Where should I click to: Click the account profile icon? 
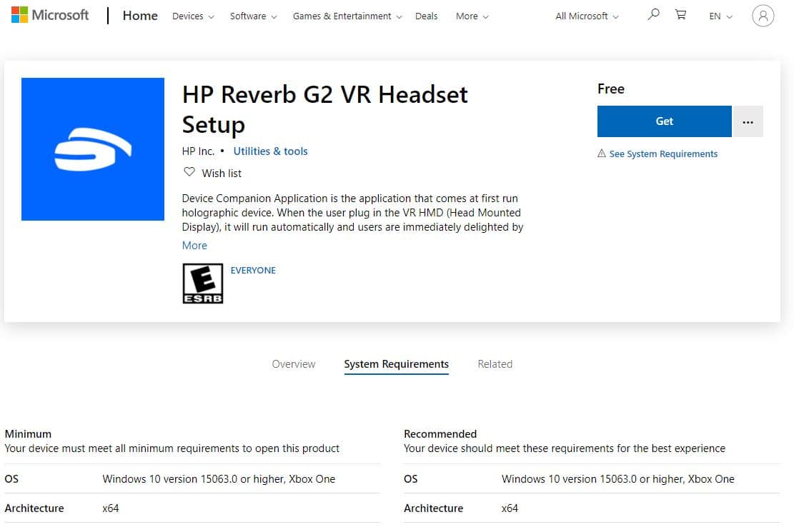763,16
